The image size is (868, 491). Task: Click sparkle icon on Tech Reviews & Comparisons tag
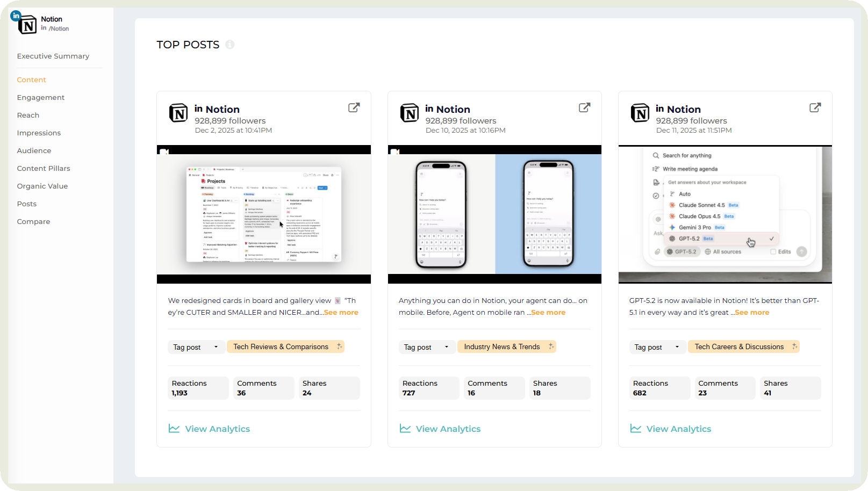point(339,346)
